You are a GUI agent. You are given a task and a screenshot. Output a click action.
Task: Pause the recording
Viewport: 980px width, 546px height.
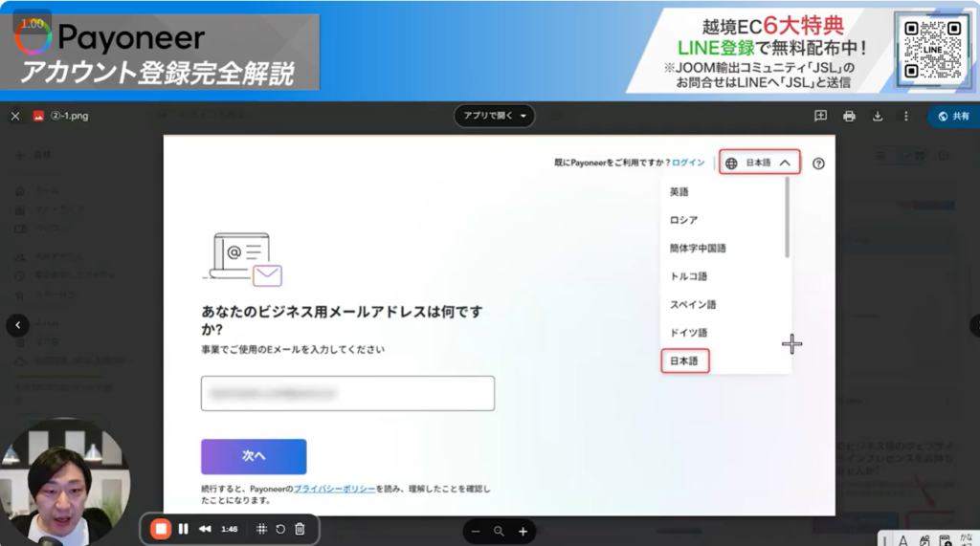tap(183, 529)
